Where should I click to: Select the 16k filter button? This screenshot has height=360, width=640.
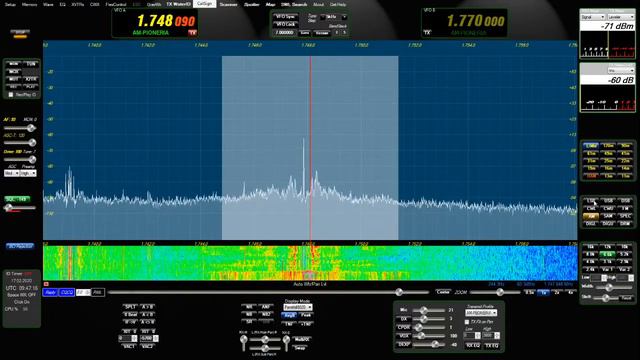coord(591,247)
